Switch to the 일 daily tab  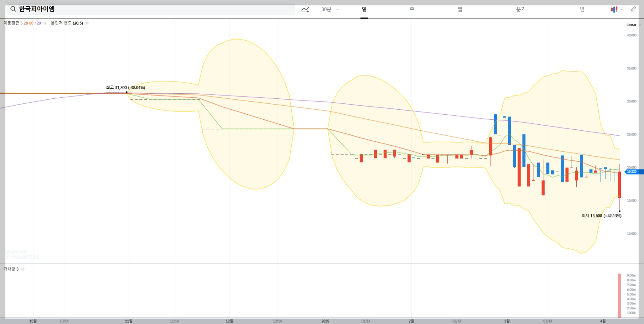click(x=364, y=9)
